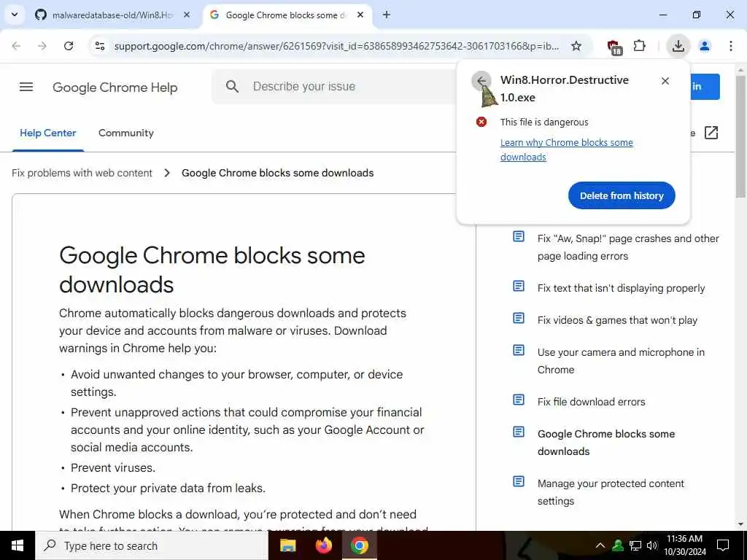Open a new tab with plus button
This screenshot has height=560, width=747.
387,15
